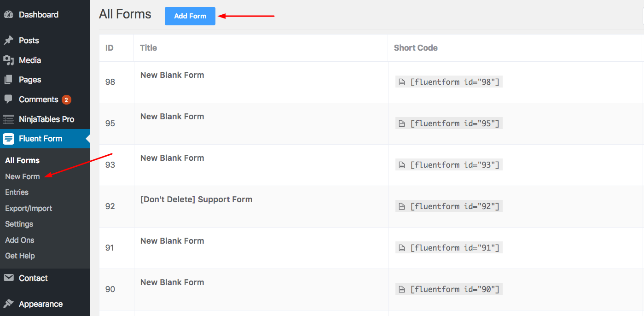
Task: Click the Appearance paintbrush icon
Action: (8, 304)
